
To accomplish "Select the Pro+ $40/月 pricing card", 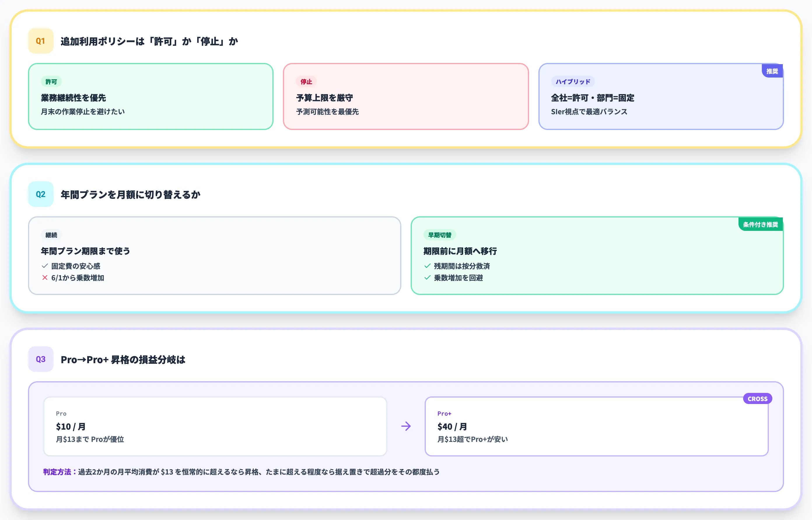I will (597, 426).
